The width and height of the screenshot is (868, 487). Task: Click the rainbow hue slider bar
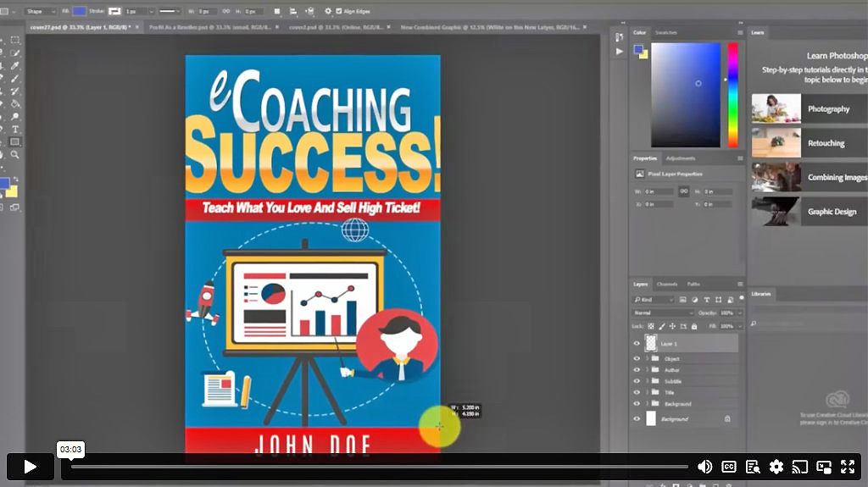(732, 93)
